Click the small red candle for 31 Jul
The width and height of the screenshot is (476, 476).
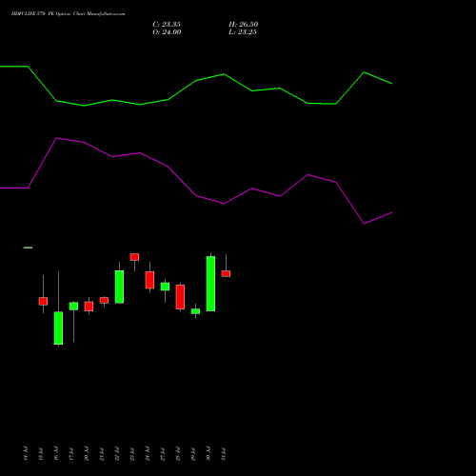point(226,273)
